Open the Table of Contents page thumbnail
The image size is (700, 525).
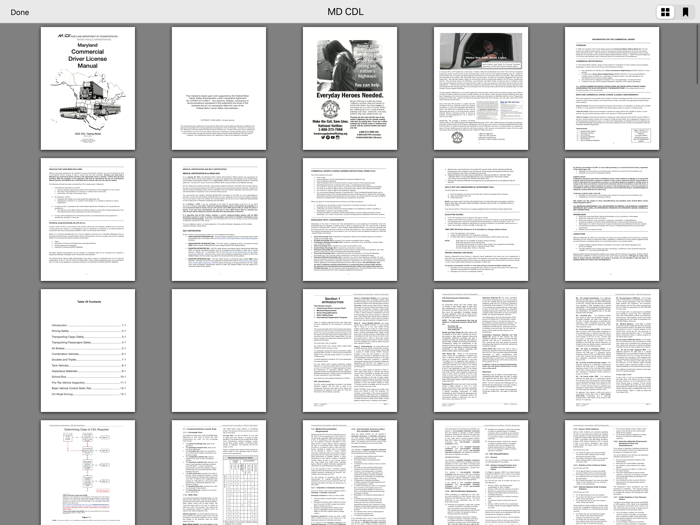[88, 350]
